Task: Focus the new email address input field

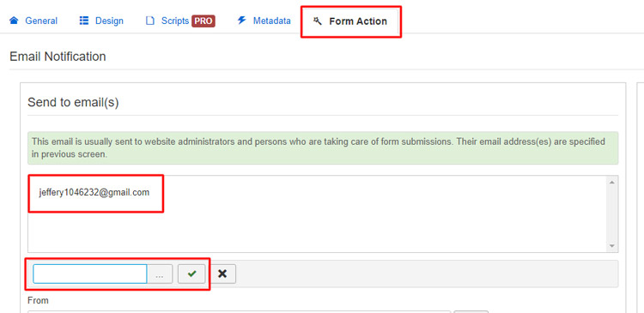Action: coord(90,274)
